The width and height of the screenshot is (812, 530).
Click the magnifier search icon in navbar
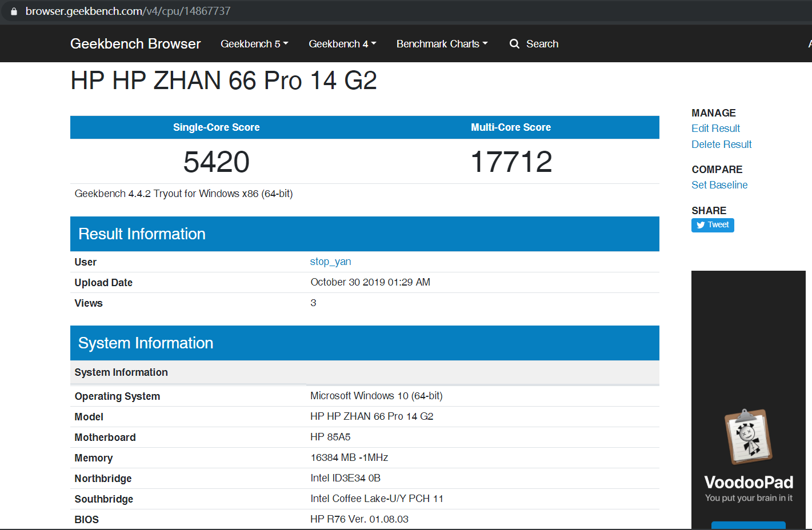click(x=514, y=44)
